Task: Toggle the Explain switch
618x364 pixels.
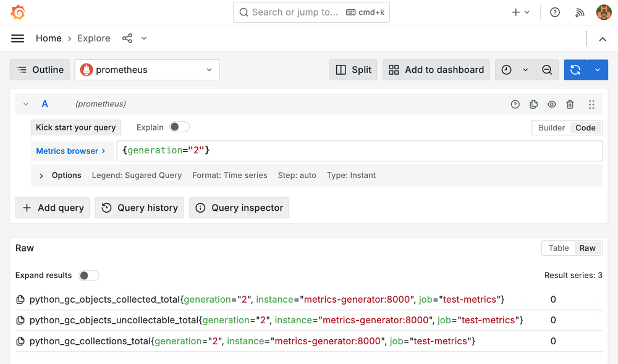Action: tap(179, 127)
